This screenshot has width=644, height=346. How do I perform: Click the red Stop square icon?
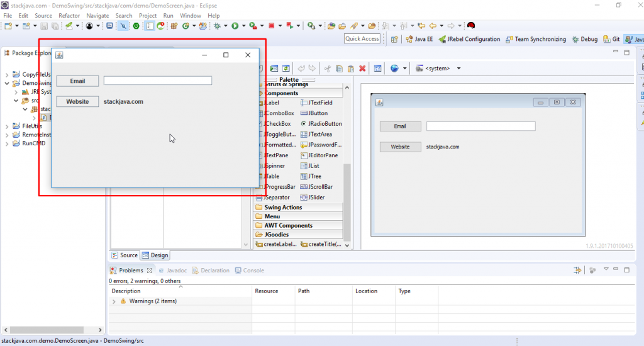(x=272, y=26)
